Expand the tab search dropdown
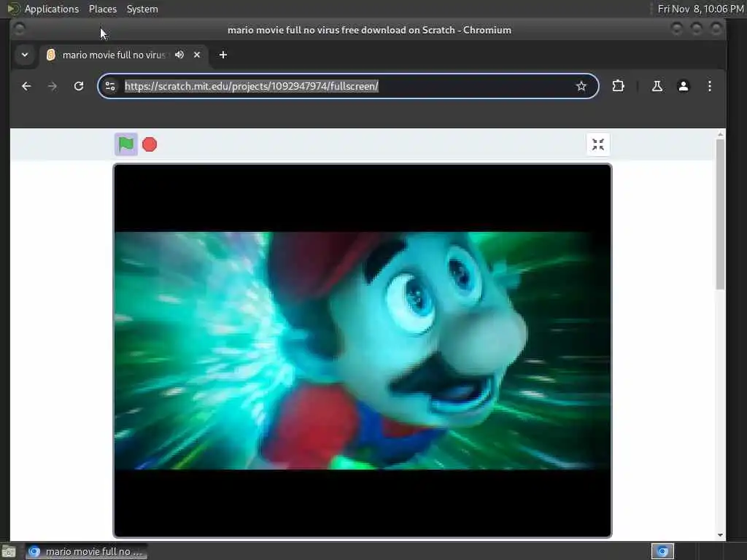Image resolution: width=747 pixels, height=560 pixels. tap(25, 55)
